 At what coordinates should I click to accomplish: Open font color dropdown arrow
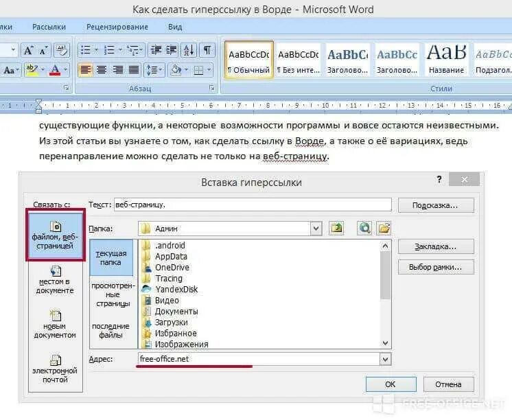tap(66, 69)
